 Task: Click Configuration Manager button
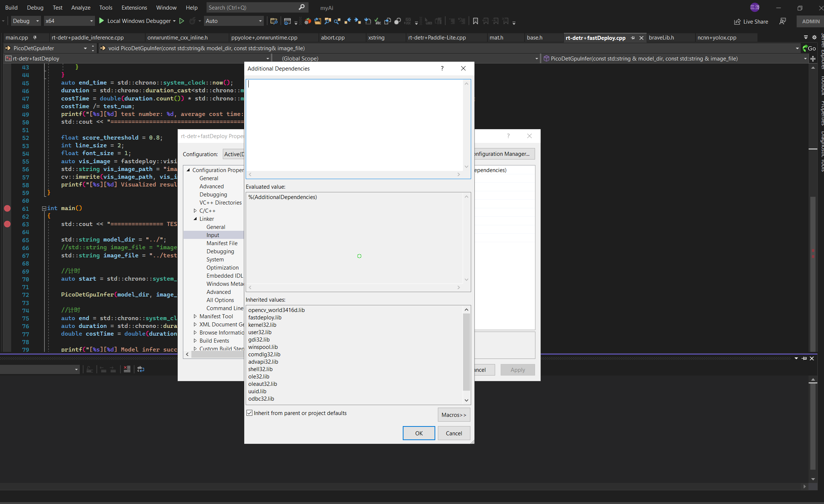pos(504,154)
